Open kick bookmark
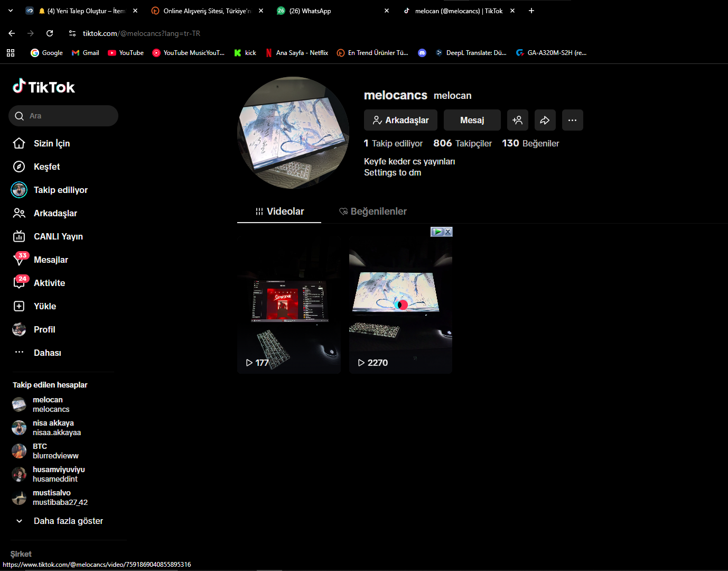Image resolution: width=728 pixels, height=571 pixels. pyautogui.click(x=245, y=53)
